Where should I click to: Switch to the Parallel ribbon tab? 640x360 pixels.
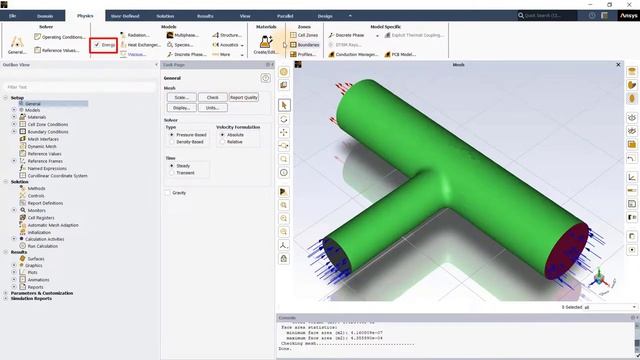(x=285, y=16)
